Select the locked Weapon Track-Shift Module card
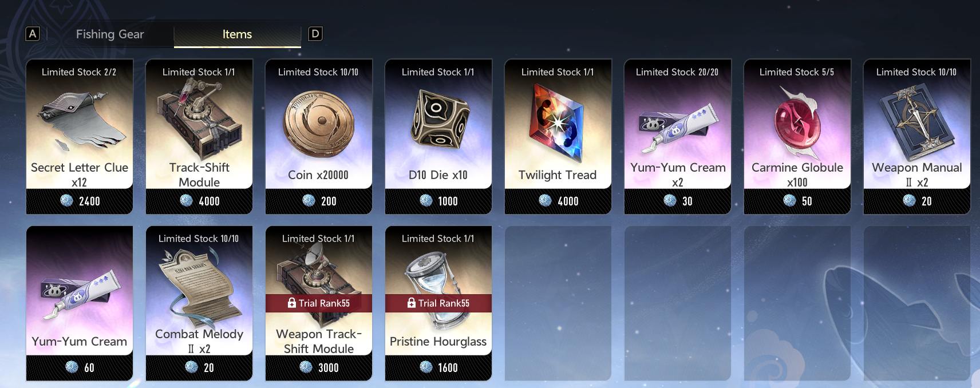The image size is (980, 388). (319, 303)
